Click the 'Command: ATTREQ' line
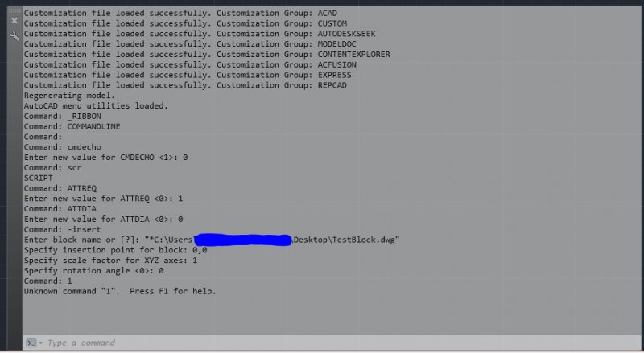Image resolution: width=644 pixels, height=353 pixels. pyautogui.click(x=60, y=188)
